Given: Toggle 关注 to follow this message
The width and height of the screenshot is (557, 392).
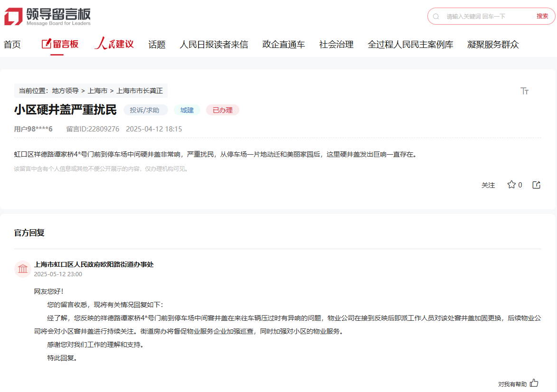Looking at the screenshot, I should (488, 185).
